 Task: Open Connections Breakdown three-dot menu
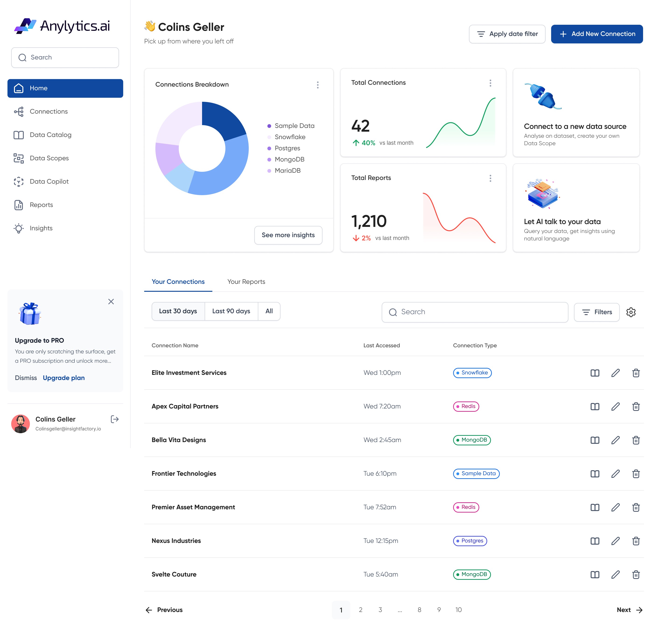[x=317, y=85]
